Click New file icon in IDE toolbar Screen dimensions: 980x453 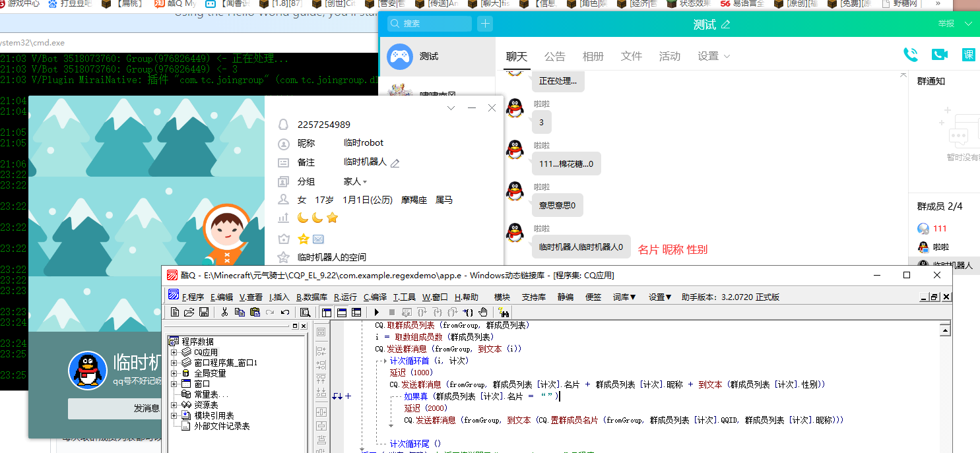175,312
